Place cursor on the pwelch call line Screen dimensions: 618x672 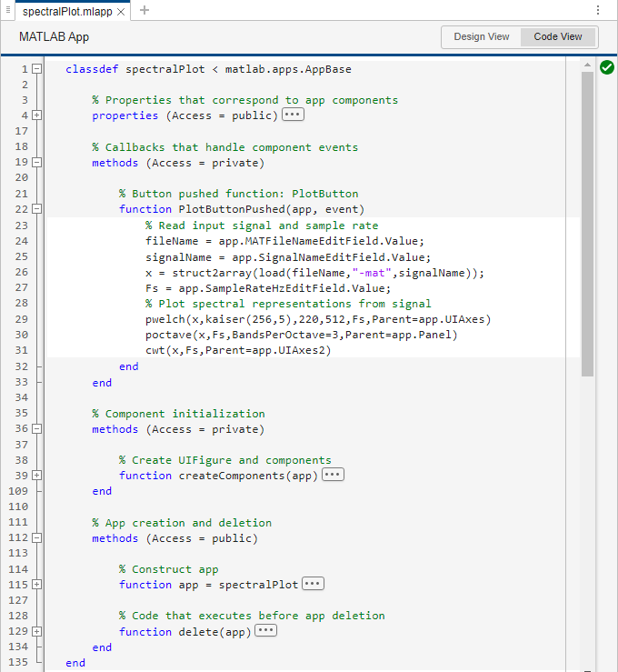pyautogui.click(x=318, y=319)
